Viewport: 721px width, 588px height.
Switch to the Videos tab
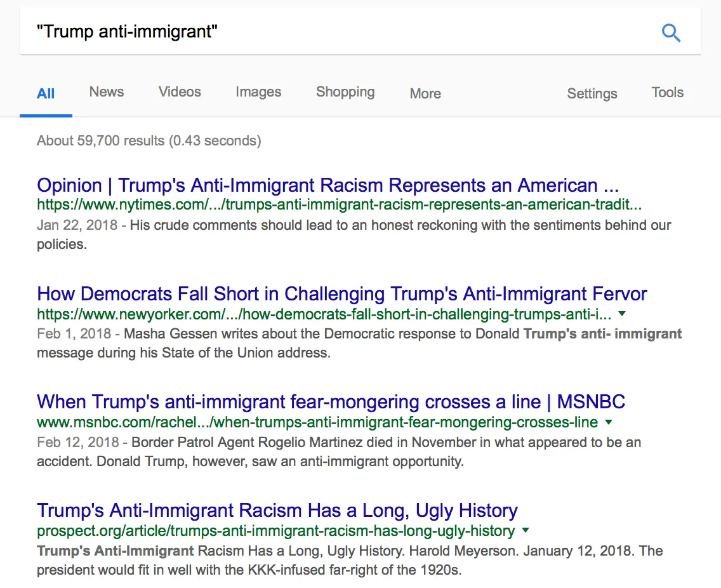pyautogui.click(x=180, y=91)
